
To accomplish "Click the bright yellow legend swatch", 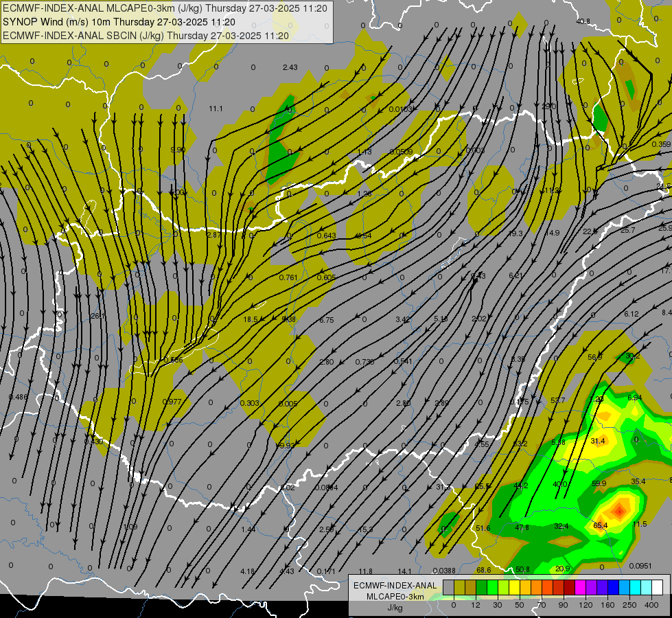I will click(515, 588).
